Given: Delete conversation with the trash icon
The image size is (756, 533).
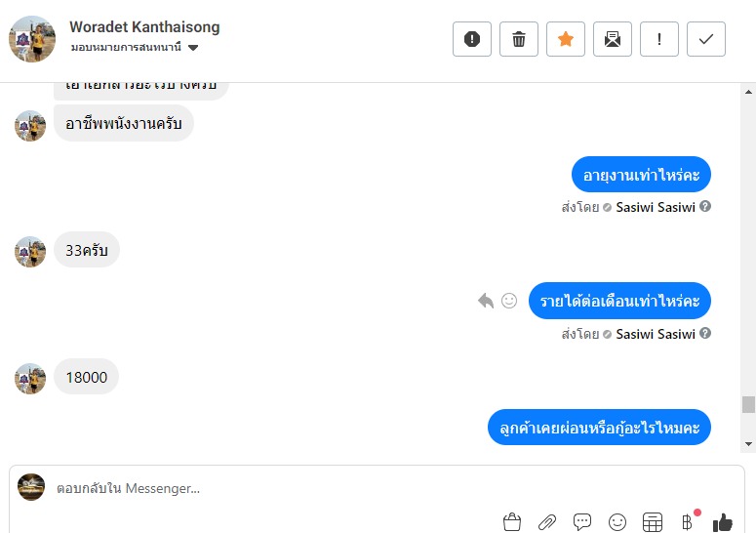Looking at the screenshot, I should 519,39.
